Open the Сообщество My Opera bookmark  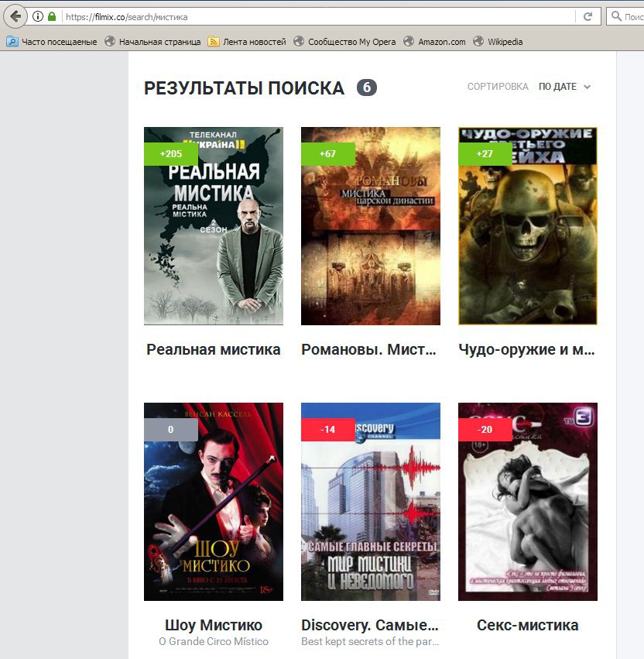tap(345, 42)
